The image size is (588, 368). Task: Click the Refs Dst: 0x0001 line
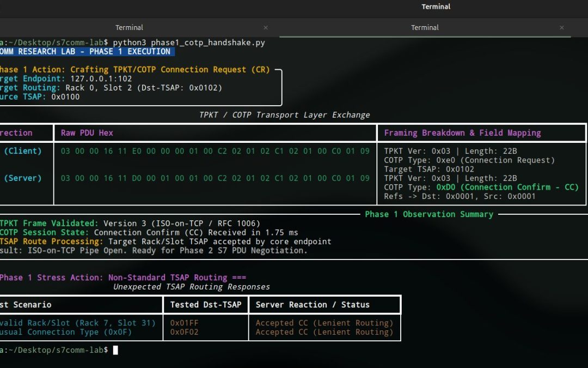[x=460, y=196]
